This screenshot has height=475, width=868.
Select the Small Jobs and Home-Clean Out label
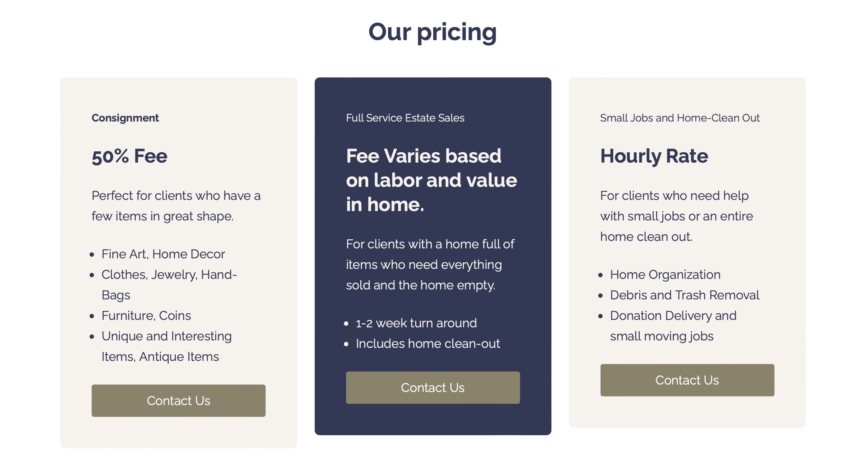[x=679, y=118]
